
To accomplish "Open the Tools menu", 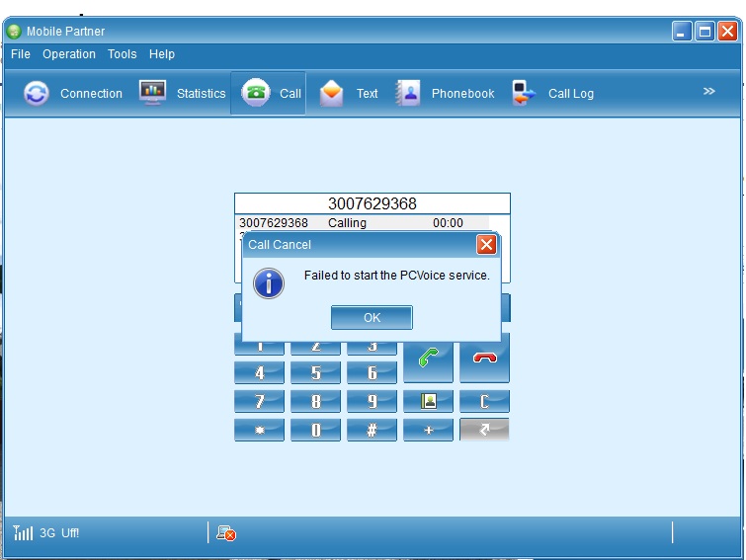I will pos(123,54).
